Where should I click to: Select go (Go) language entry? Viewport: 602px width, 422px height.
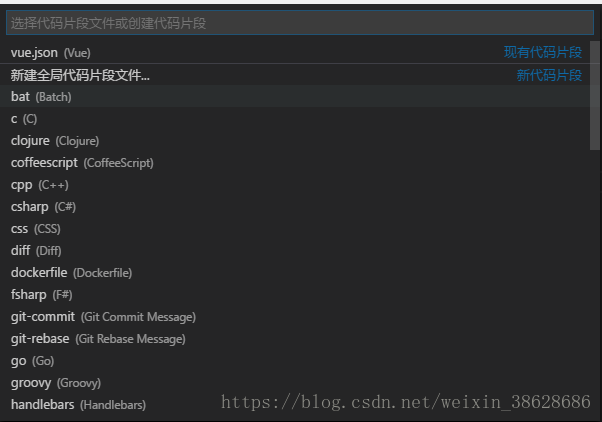pos(33,361)
